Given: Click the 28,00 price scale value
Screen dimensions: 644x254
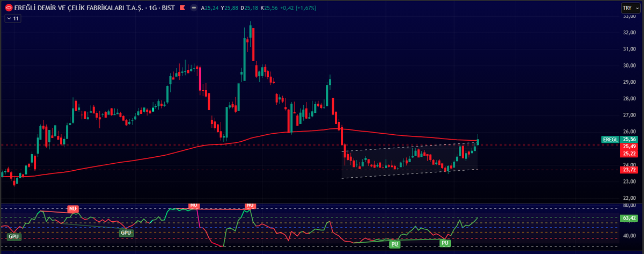Looking at the screenshot, I should (628, 99).
